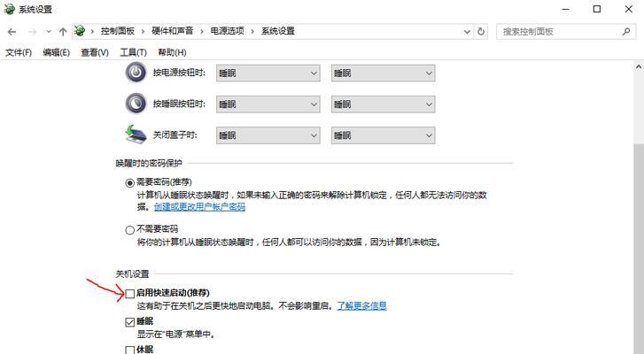The image size is (644, 354).
Task: Click 系统设置 breadcrumb
Action: pyautogui.click(x=278, y=31)
